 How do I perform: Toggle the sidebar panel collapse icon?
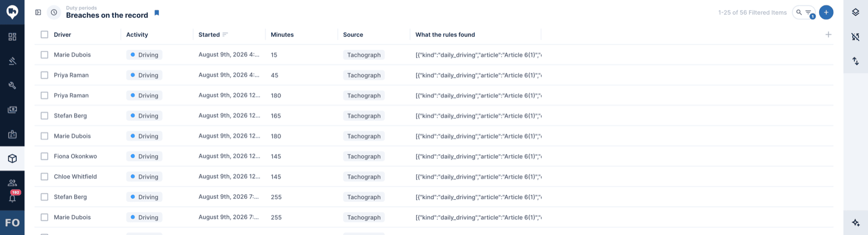[x=38, y=12]
